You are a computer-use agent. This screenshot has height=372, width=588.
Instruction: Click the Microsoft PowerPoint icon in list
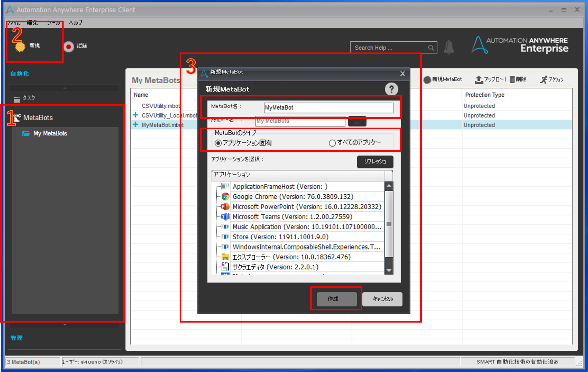pos(225,206)
